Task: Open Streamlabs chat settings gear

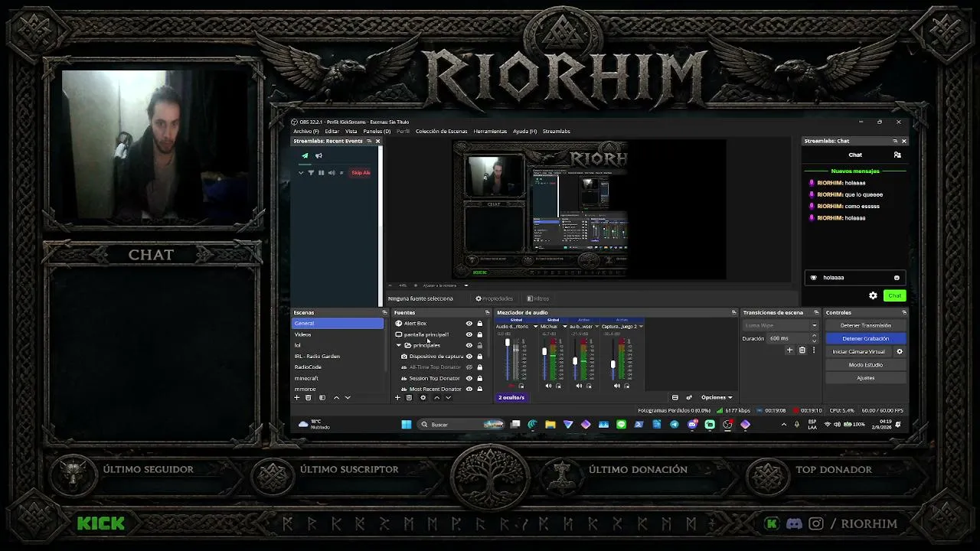Action: tap(873, 295)
